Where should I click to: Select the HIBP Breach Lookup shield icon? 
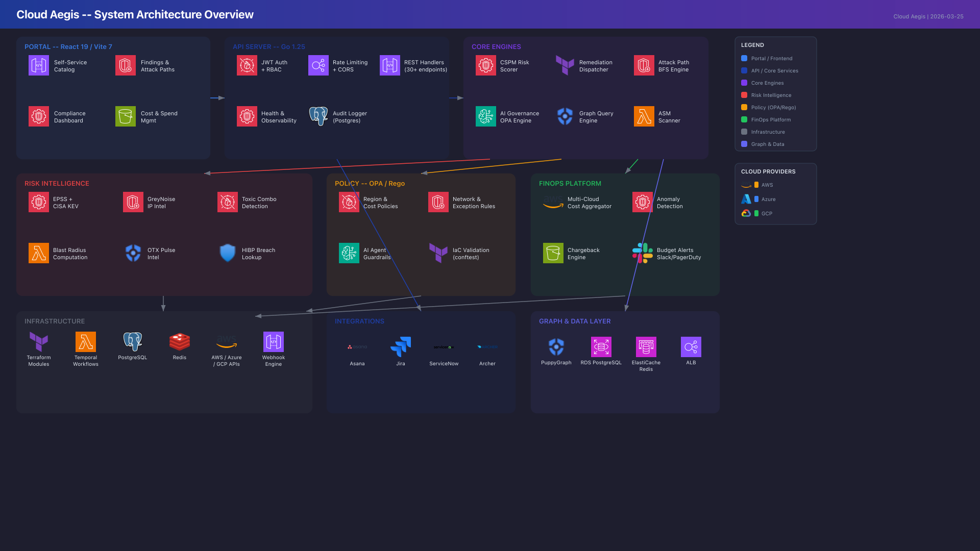point(228,253)
